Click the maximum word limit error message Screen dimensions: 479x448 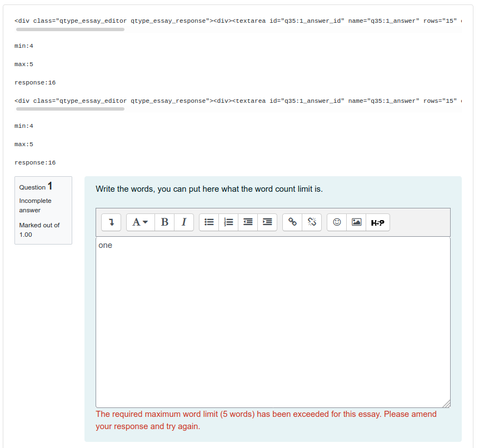(x=266, y=420)
